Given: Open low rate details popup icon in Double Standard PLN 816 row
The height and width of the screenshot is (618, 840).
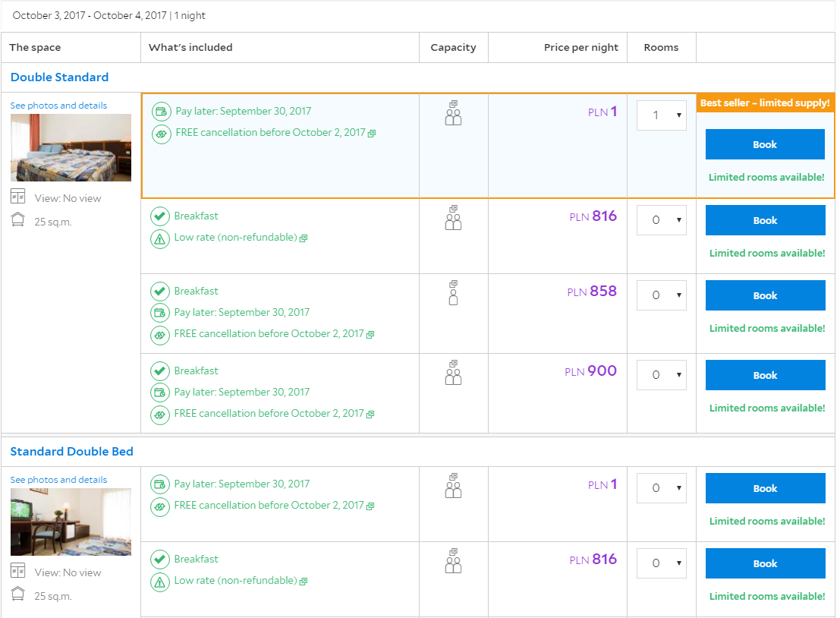Looking at the screenshot, I should [x=304, y=238].
